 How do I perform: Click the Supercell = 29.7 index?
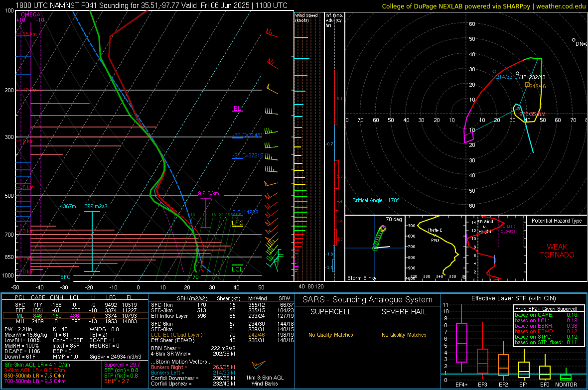pos(122,365)
